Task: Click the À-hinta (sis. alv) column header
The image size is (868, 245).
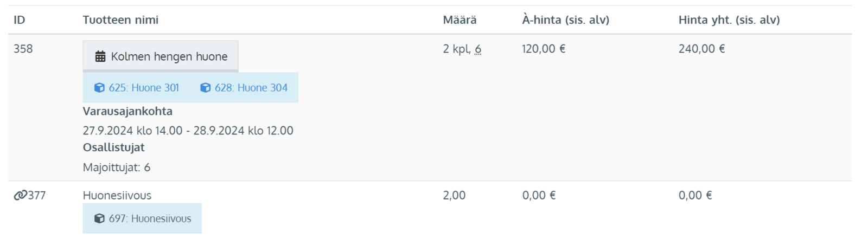Action: pos(565,20)
